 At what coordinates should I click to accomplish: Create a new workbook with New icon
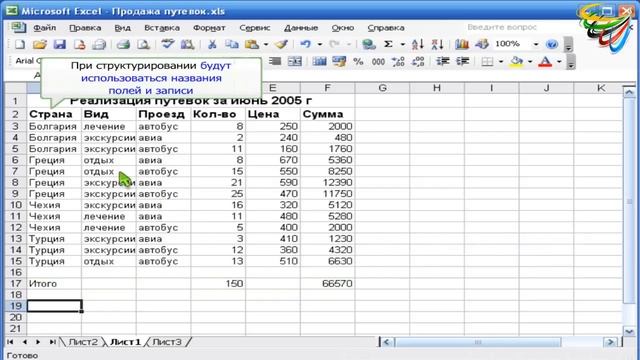coord(20,44)
